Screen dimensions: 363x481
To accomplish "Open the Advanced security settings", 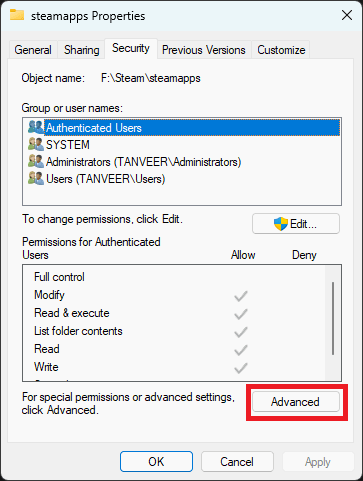I will [296, 402].
